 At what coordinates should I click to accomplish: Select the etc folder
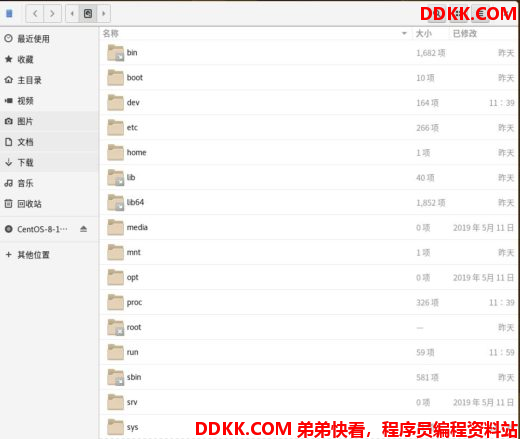[x=309, y=128]
